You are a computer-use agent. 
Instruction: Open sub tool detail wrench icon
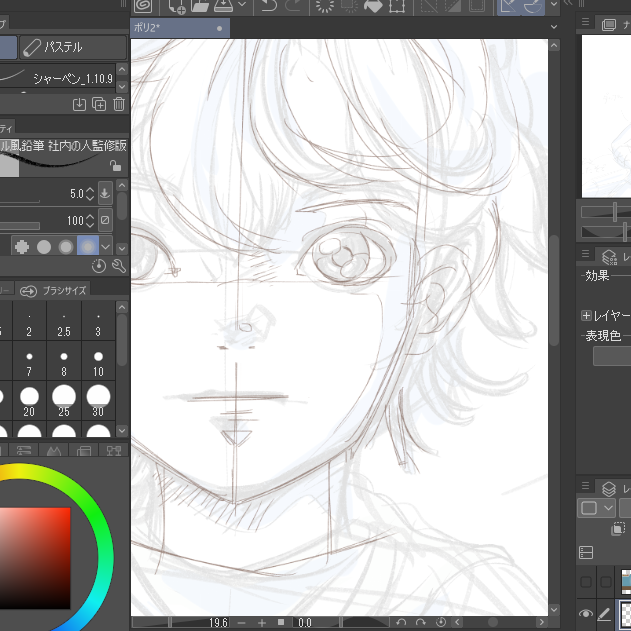[x=119, y=266]
